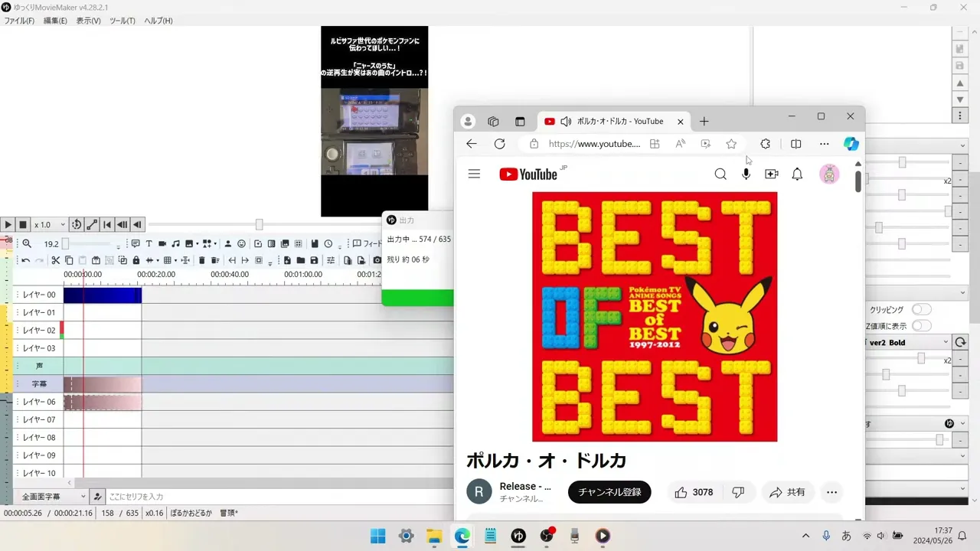
Task: Add an image item with picture icon
Action: [189, 243]
